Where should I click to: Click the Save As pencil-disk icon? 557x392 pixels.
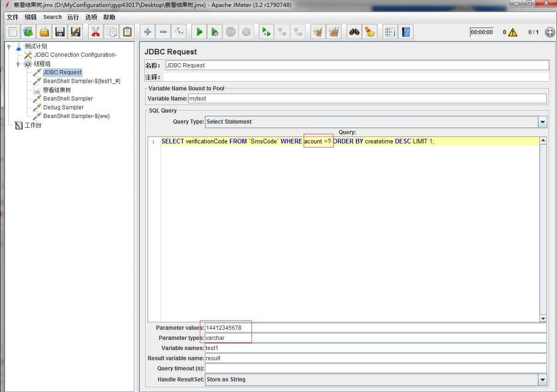pyautogui.click(x=76, y=32)
